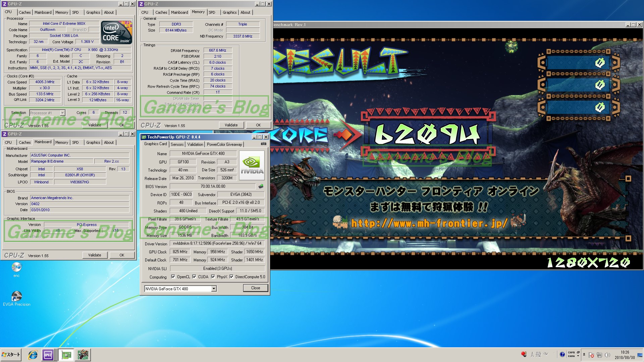Click the CPU-Z taskbar icon
This screenshot has width=644, height=362.
(x=48, y=355)
